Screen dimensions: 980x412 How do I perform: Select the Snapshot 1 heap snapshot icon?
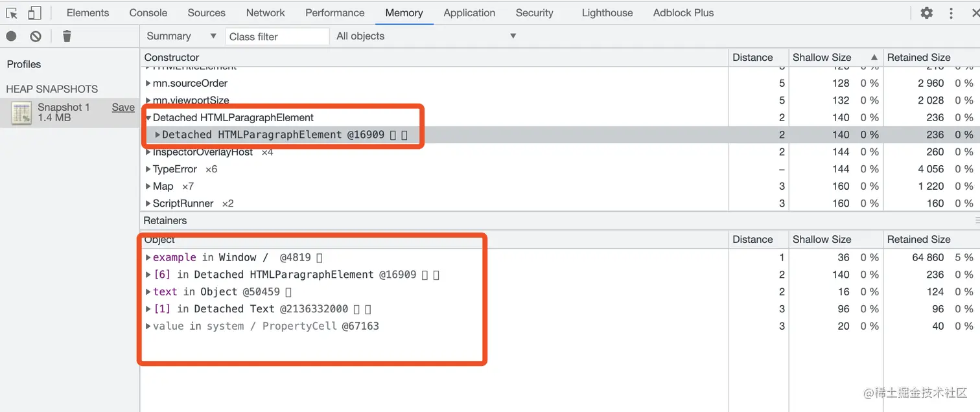(x=22, y=113)
